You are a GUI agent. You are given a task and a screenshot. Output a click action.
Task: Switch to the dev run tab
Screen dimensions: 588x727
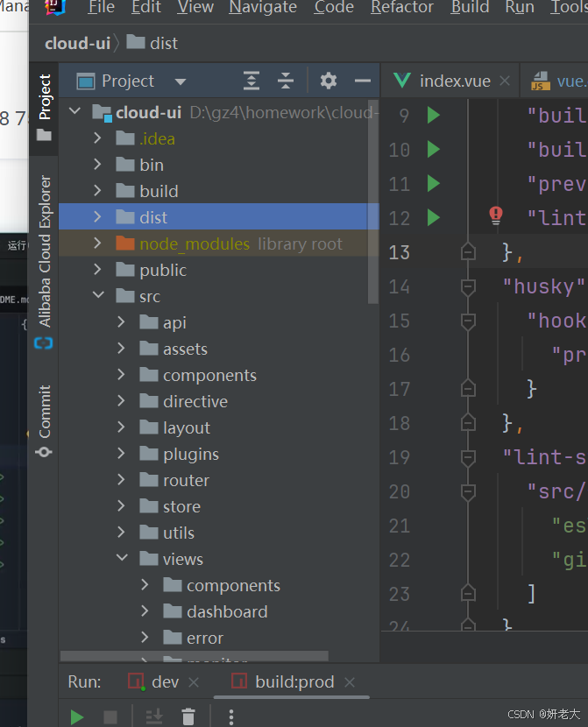click(165, 682)
